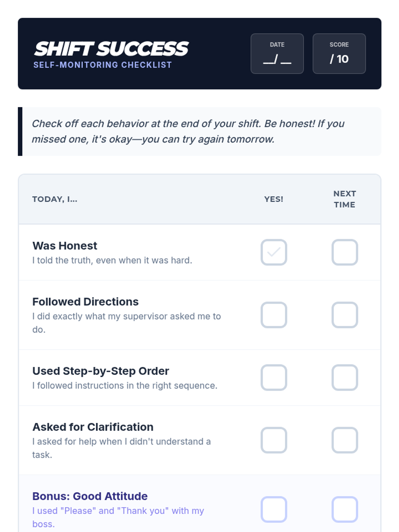
Task: Click the Date field in header
Action: click(x=277, y=54)
